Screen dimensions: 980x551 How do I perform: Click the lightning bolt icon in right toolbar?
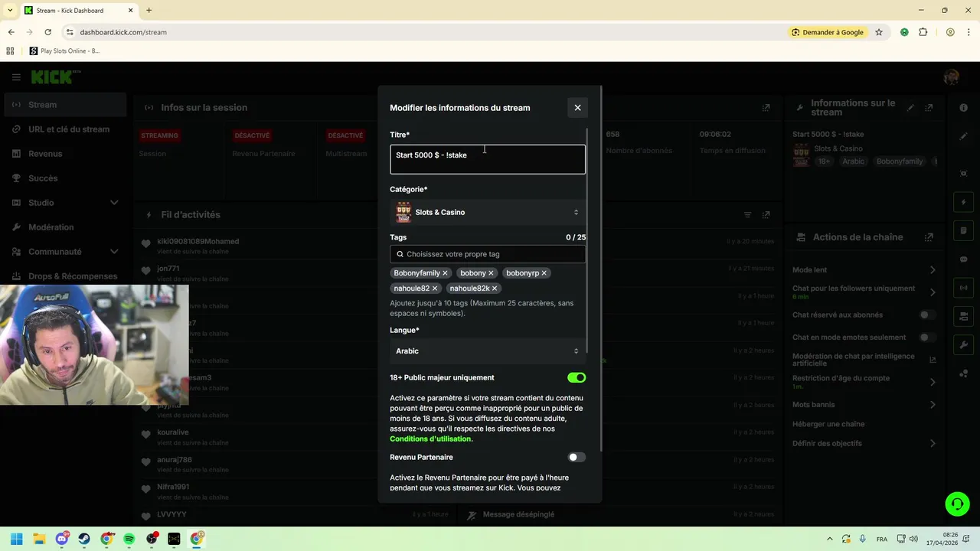click(x=964, y=203)
